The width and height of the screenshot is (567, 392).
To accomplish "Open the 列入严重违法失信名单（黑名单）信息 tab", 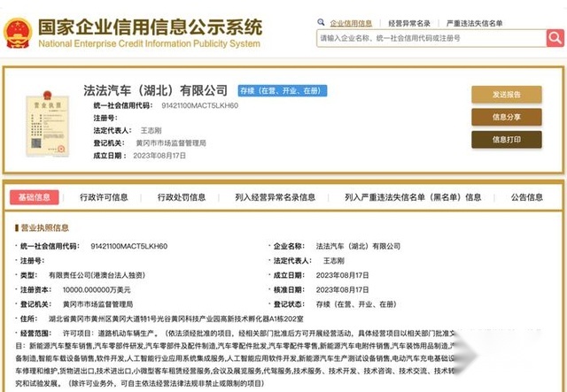I will click(413, 197).
